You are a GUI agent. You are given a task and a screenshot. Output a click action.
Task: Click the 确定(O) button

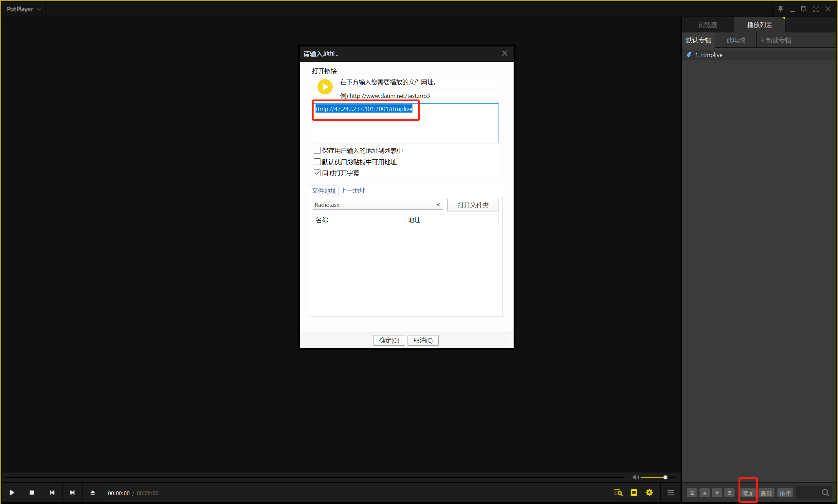pos(389,340)
